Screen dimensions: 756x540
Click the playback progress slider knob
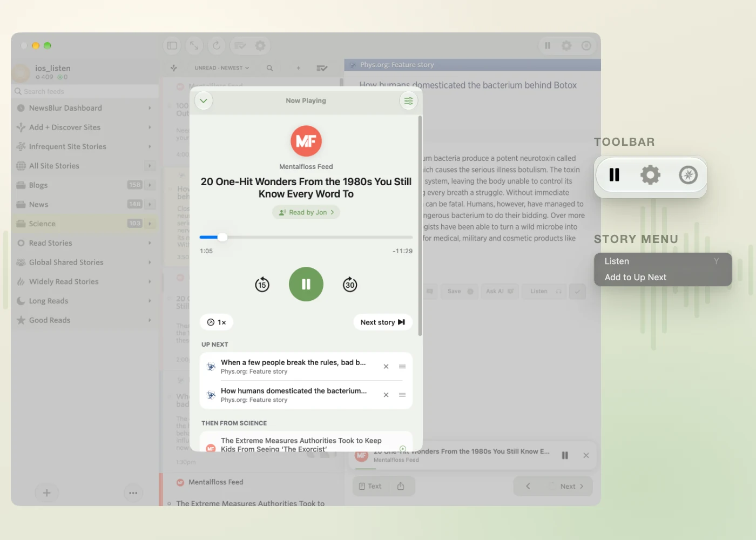tap(222, 237)
